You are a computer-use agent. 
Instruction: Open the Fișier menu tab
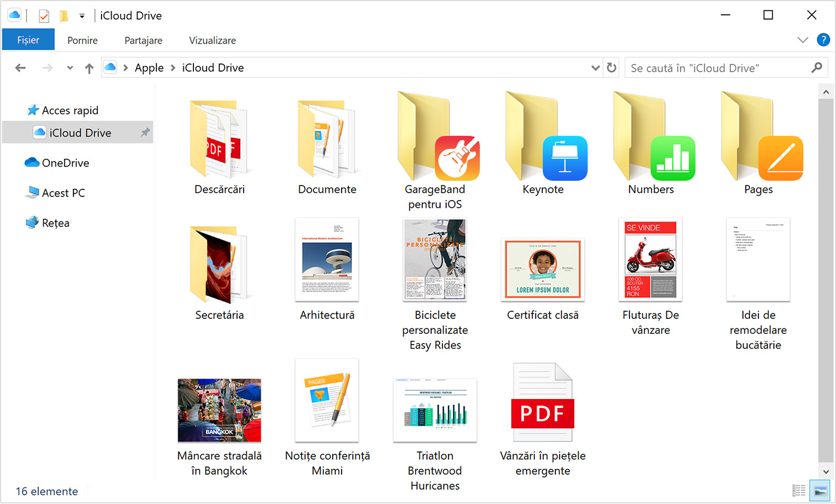(x=28, y=40)
